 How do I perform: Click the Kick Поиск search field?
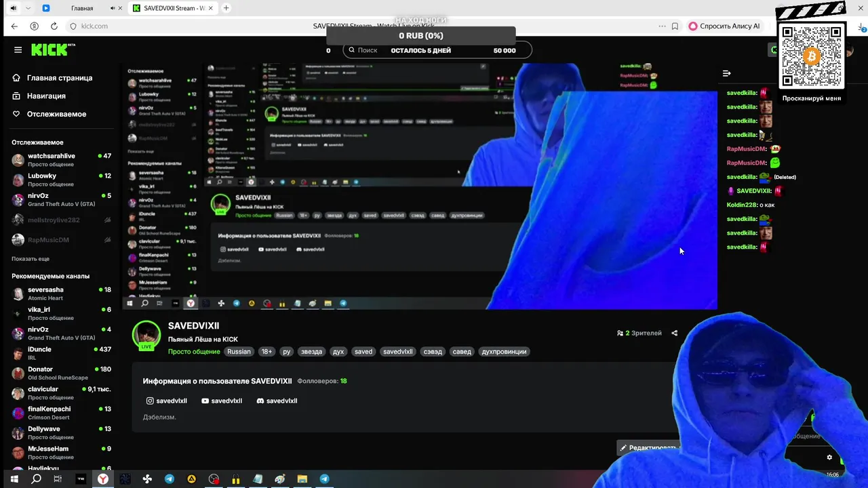437,50
